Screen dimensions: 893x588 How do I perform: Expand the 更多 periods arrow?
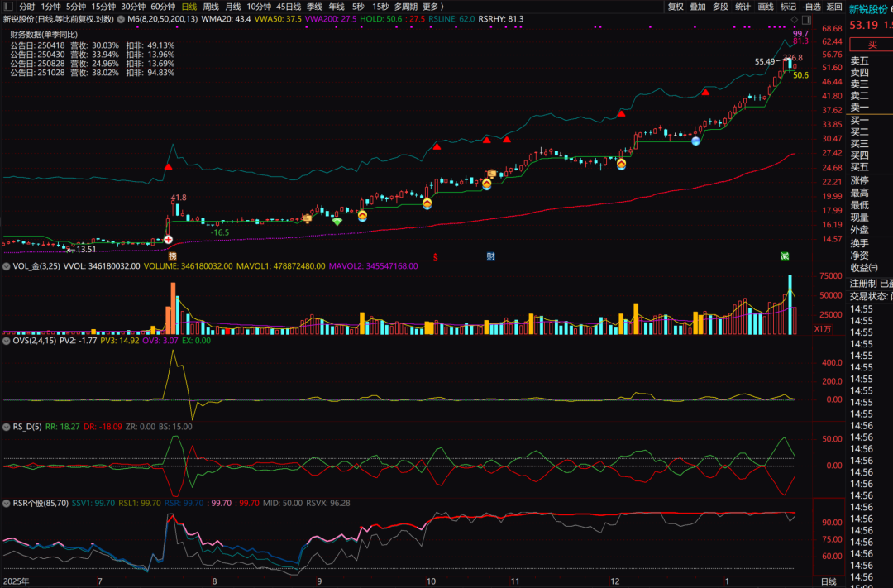pos(442,7)
